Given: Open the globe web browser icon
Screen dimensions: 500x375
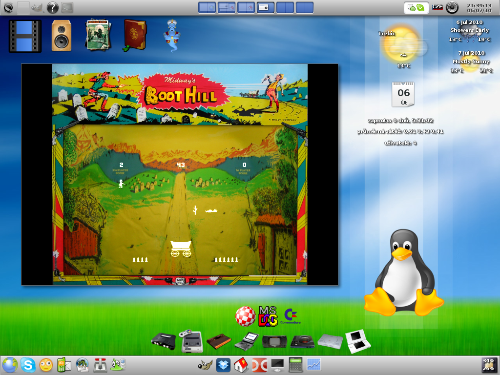Looking at the screenshot, I should (10, 365).
